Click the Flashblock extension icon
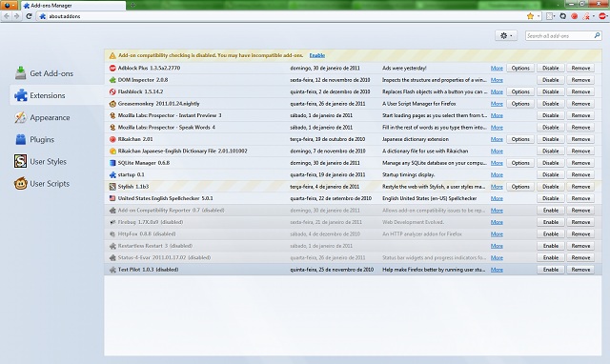The width and height of the screenshot is (610, 364). click(112, 91)
